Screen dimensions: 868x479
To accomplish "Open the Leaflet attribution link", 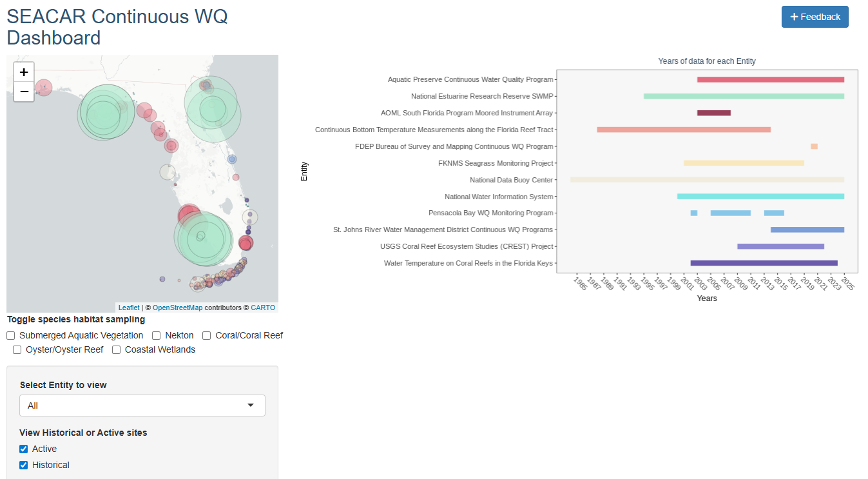I will point(129,308).
